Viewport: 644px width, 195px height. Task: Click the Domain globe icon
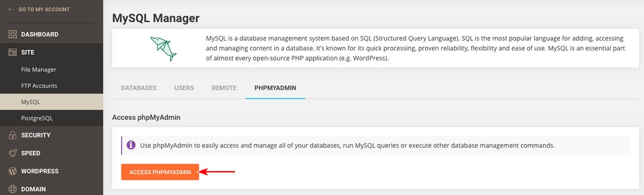[x=13, y=189]
